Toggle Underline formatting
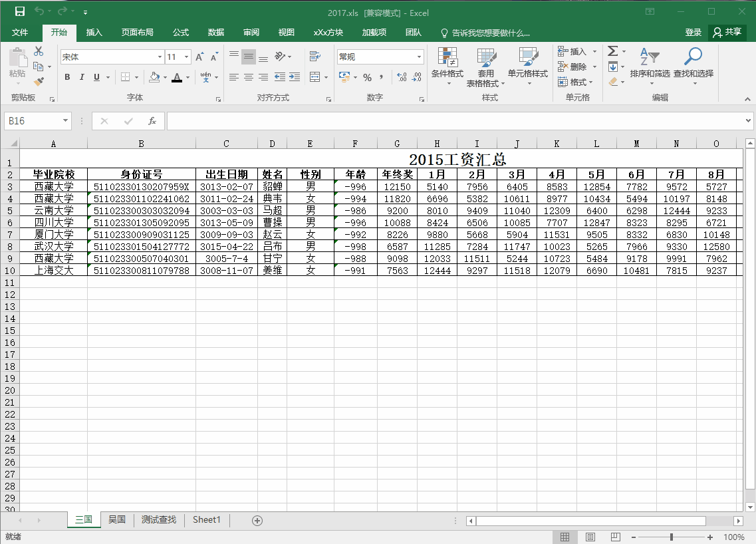Viewport: 756px width, 544px height. point(96,77)
